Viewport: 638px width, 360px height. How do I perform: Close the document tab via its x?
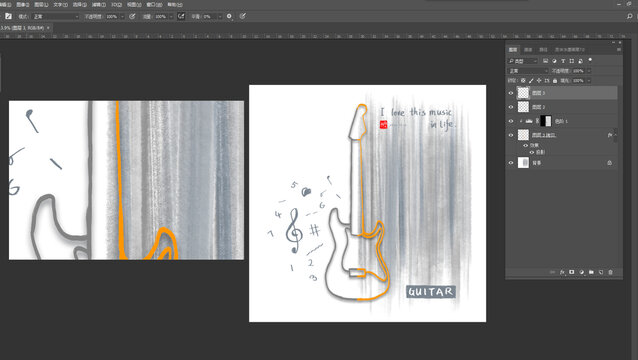click(48, 28)
